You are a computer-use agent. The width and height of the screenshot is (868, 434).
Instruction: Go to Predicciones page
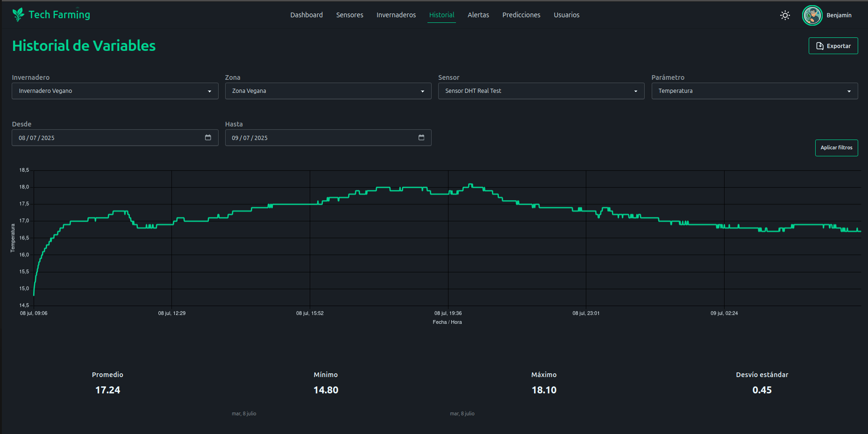521,15
